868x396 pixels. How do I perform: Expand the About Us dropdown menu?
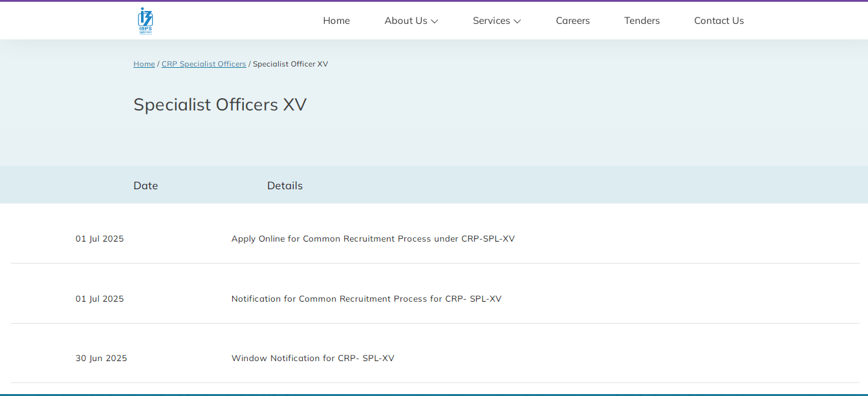pos(411,21)
